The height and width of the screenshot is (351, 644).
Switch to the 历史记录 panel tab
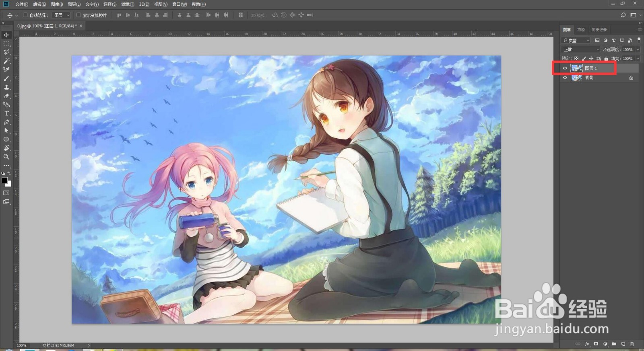599,30
